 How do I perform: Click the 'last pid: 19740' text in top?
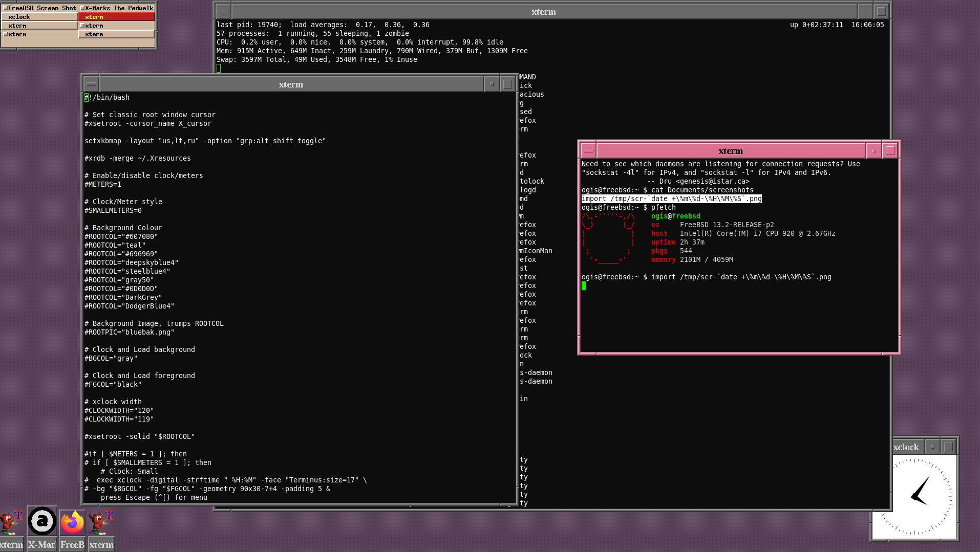click(249, 25)
